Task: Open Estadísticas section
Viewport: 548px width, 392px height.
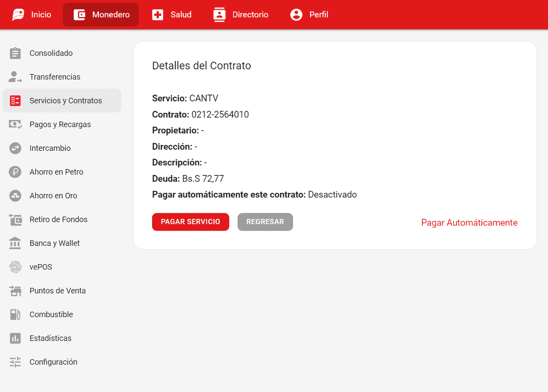Action: point(62,338)
